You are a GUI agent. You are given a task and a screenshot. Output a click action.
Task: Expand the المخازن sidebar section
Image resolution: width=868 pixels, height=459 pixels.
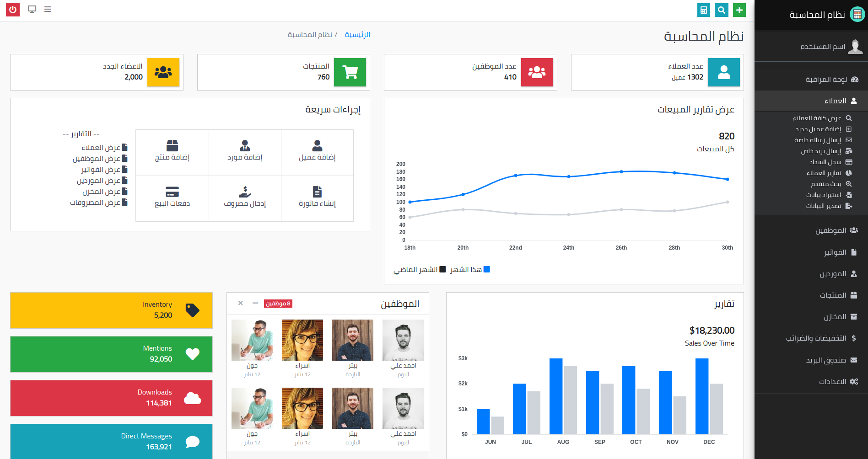(811, 317)
